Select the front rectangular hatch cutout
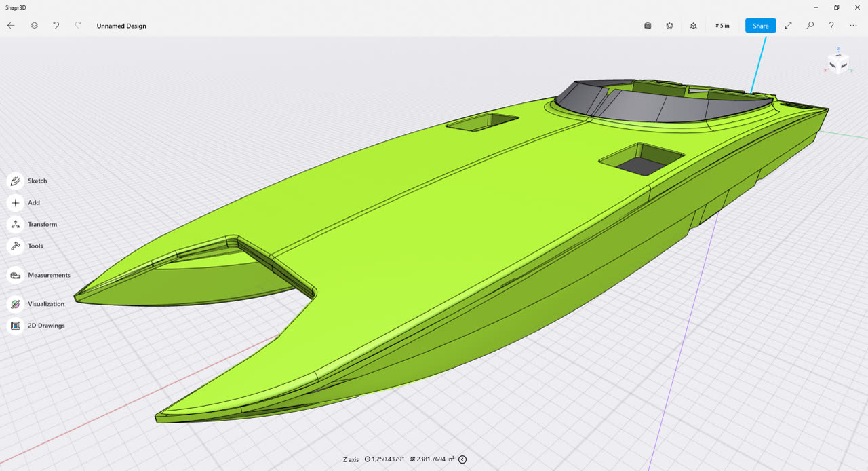868x471 pixels. pyautogui.click(x=641, y=161)
